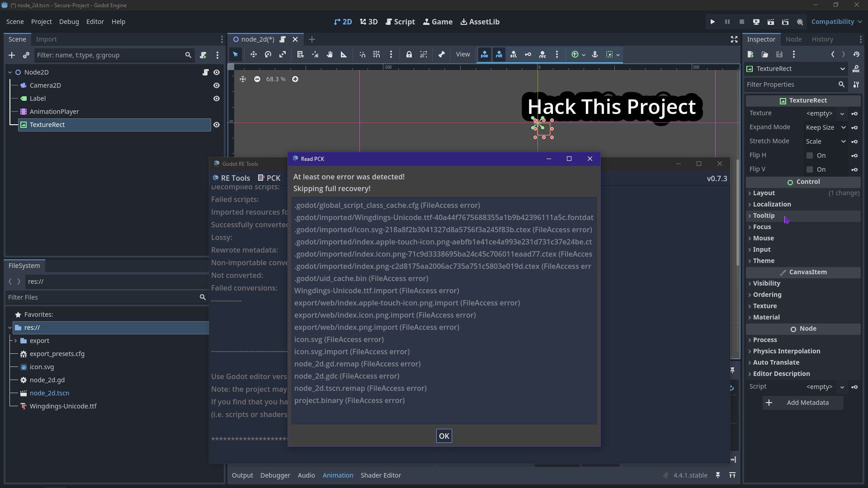Toggle visibility of the Node2D node
This screenshot has height=488, width=868.
coord(217,72)
